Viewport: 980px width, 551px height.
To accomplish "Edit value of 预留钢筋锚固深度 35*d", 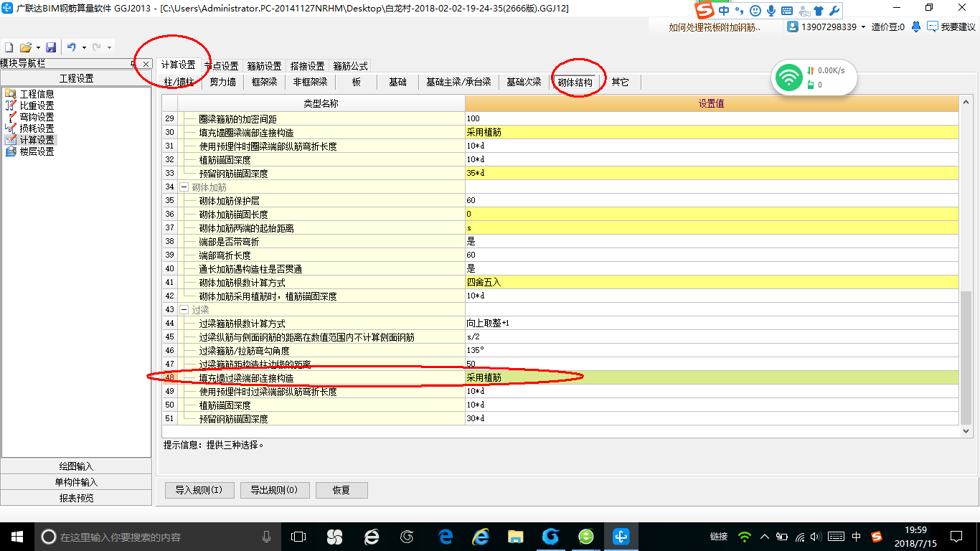I will click(x=712, y=174).
